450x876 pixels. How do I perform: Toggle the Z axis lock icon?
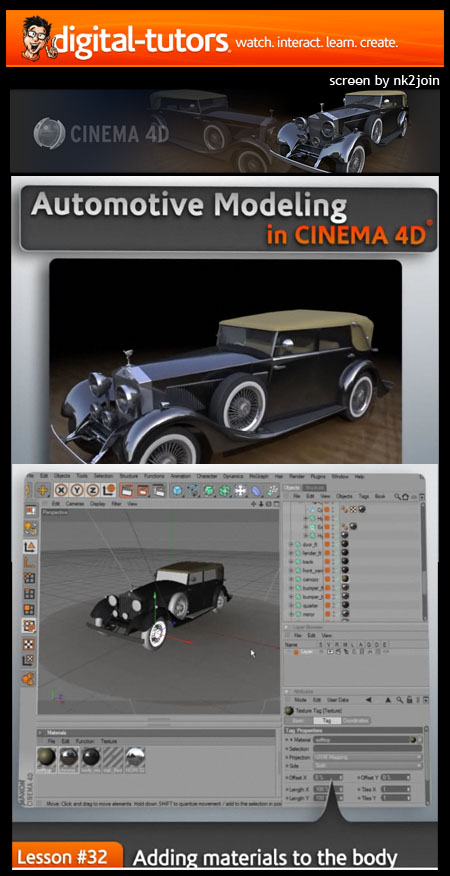(x=92, y=491)
